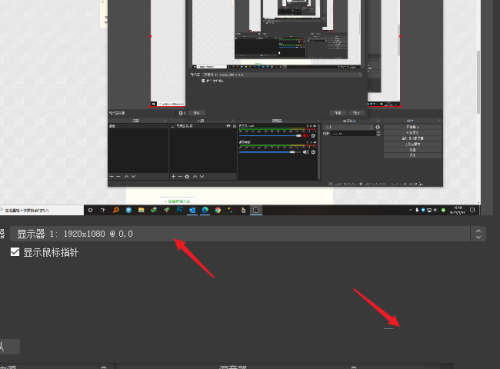This screenshot has height=369, width=500.
Task: Open File Explorer icon in previewed taskbar
Action: coord(141,210)
